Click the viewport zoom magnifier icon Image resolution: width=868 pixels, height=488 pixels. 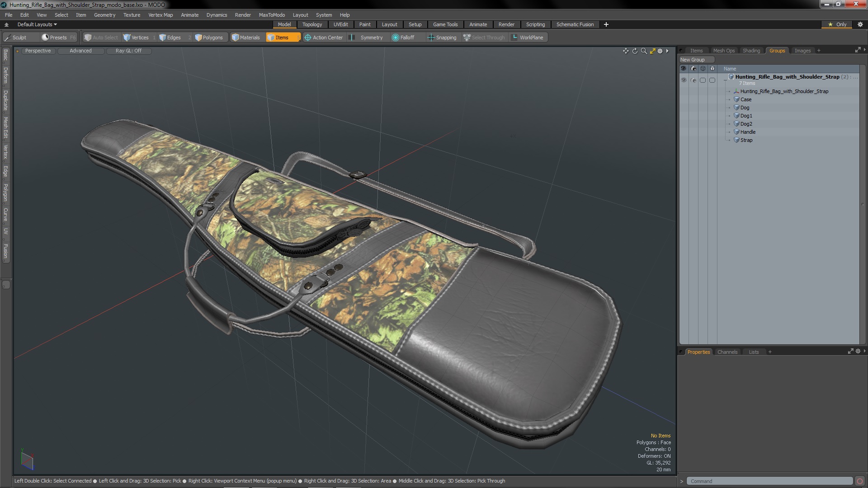click(x=644, y=51)
